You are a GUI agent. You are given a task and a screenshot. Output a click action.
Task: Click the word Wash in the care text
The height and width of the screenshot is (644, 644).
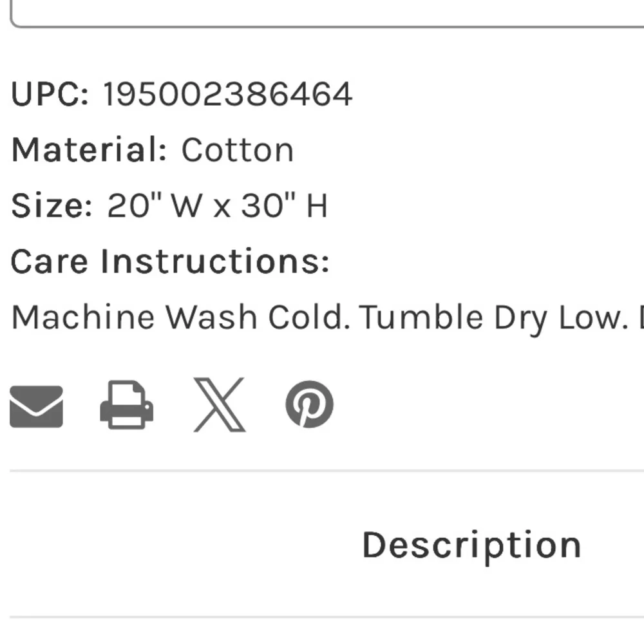(x=211, y=317)
